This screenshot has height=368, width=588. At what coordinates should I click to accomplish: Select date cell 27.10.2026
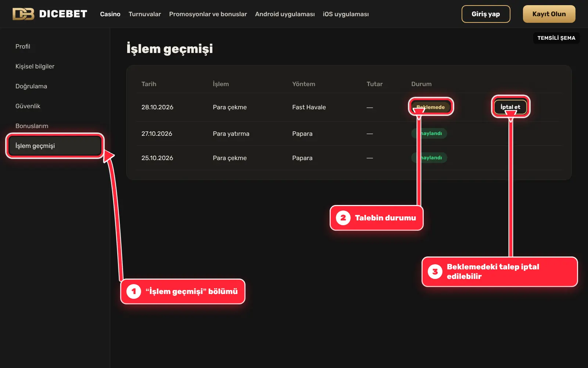click(x=157, y=134)
